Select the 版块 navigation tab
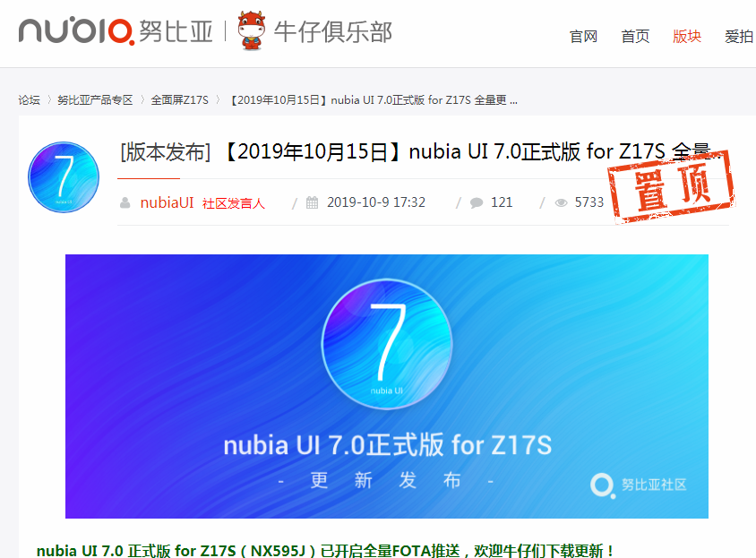The image size is (756, 558). click(686, 36)
